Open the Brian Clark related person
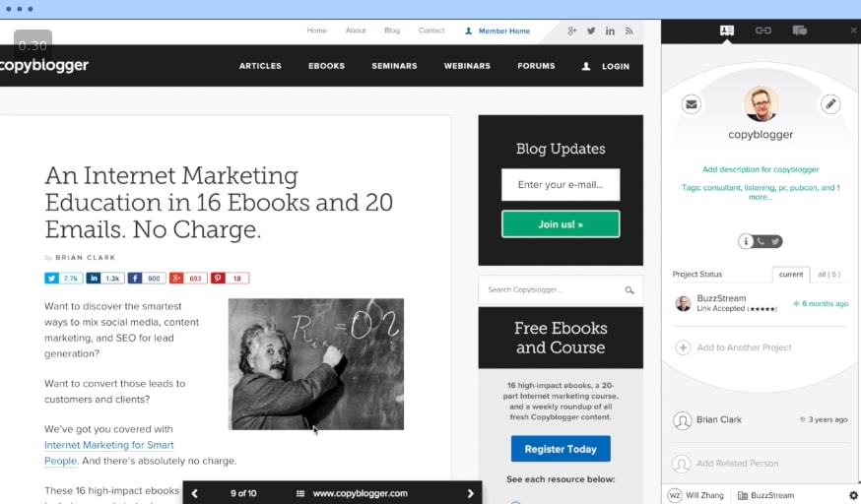861x504 pixels. click(719, 419)
